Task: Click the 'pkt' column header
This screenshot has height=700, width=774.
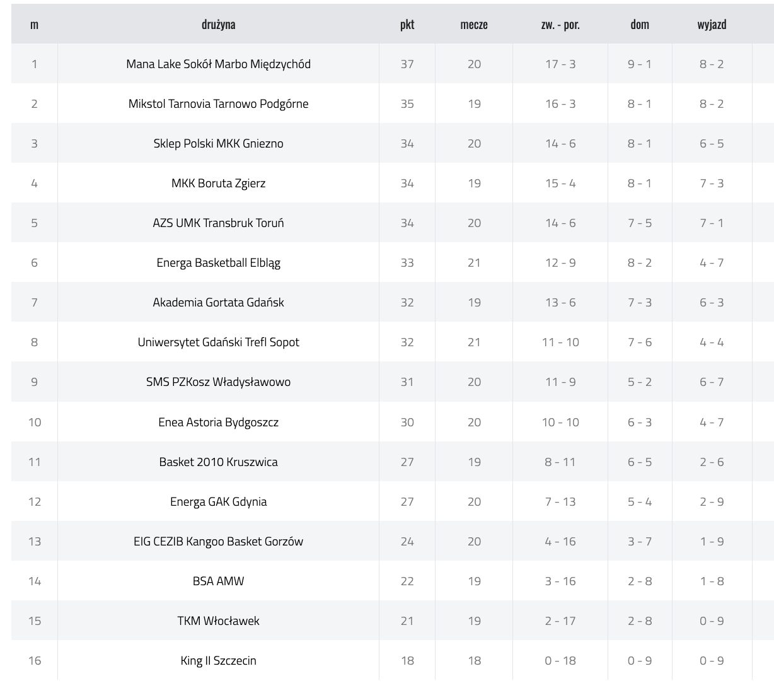Action: [407, 25]
